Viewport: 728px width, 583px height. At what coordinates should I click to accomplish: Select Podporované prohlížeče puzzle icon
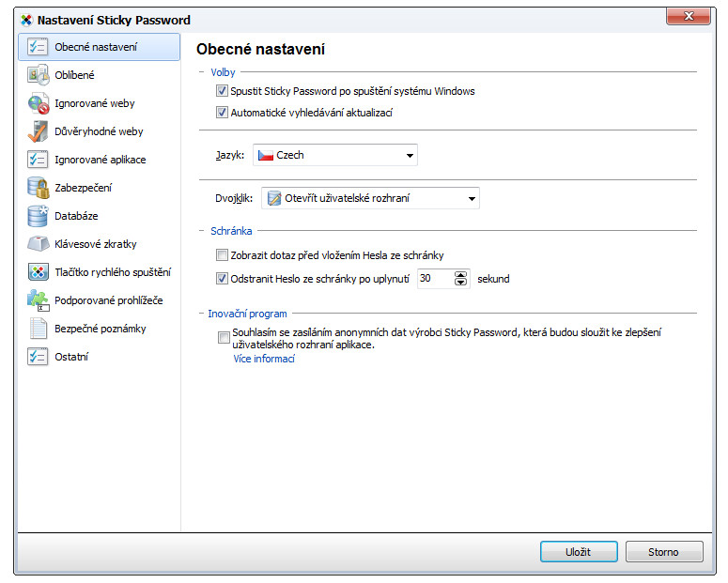point(39,300)
